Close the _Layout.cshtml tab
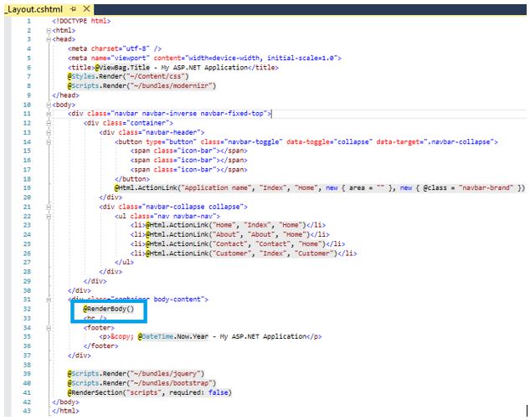Viewport: 530px width, 420px height. pyautogui.click(x=86, y=8)
